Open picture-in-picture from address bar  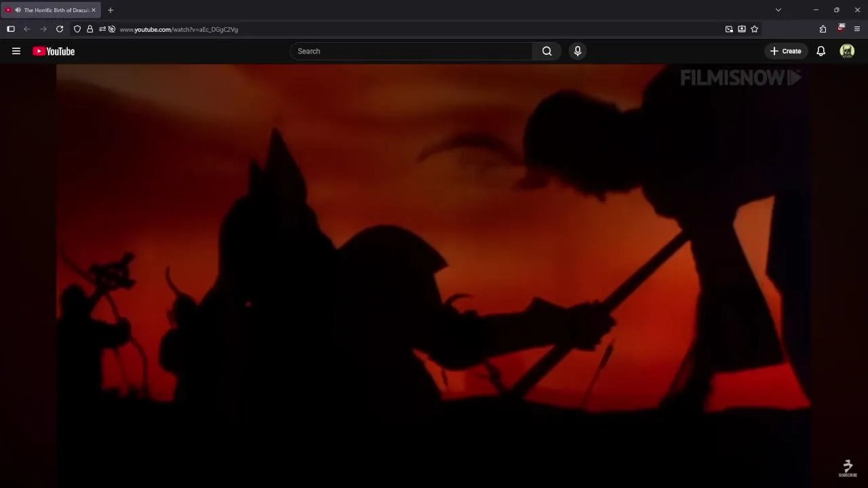(x=729, y=29)
